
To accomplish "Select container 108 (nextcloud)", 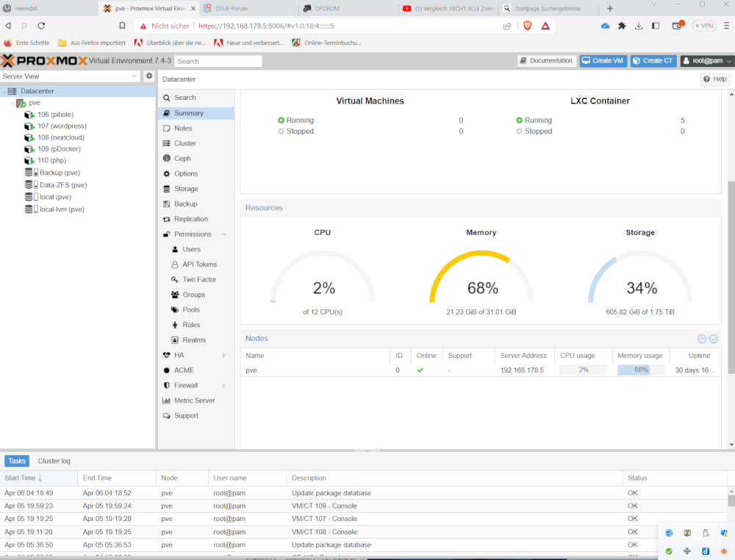I will click(61, 137).
